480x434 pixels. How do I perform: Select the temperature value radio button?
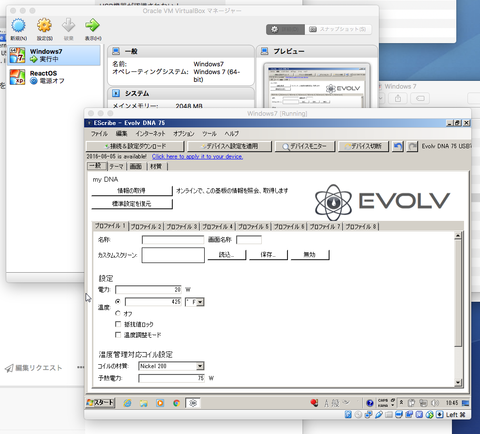pyautogui.click(x=118, y=302)
